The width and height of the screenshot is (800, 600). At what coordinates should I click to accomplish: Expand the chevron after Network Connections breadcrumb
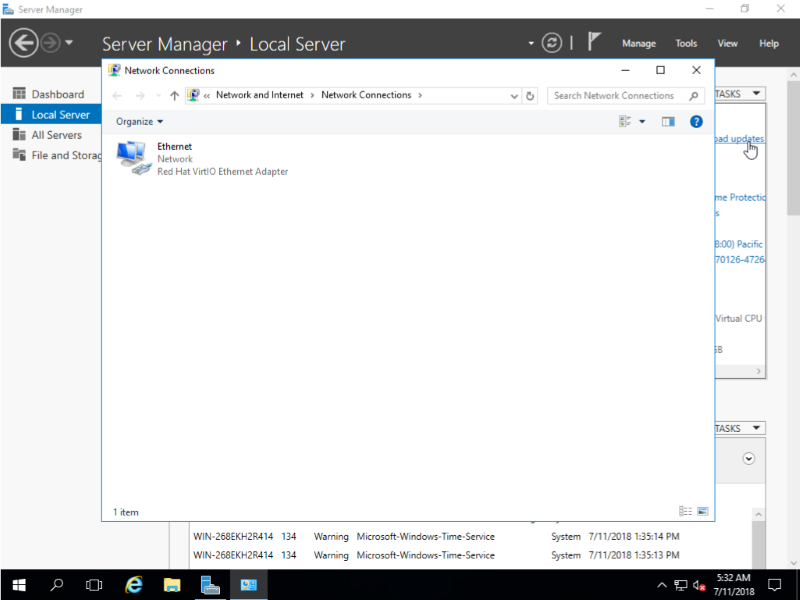(x=420, y=95)
